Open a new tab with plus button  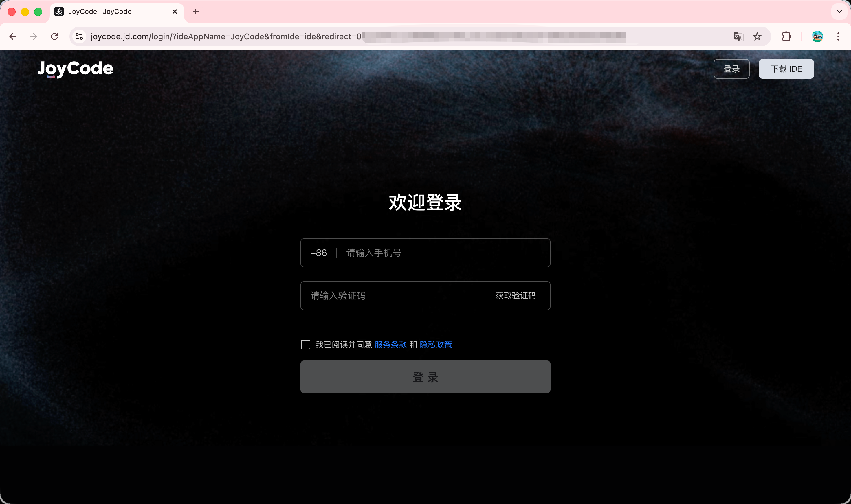[196, 12]
